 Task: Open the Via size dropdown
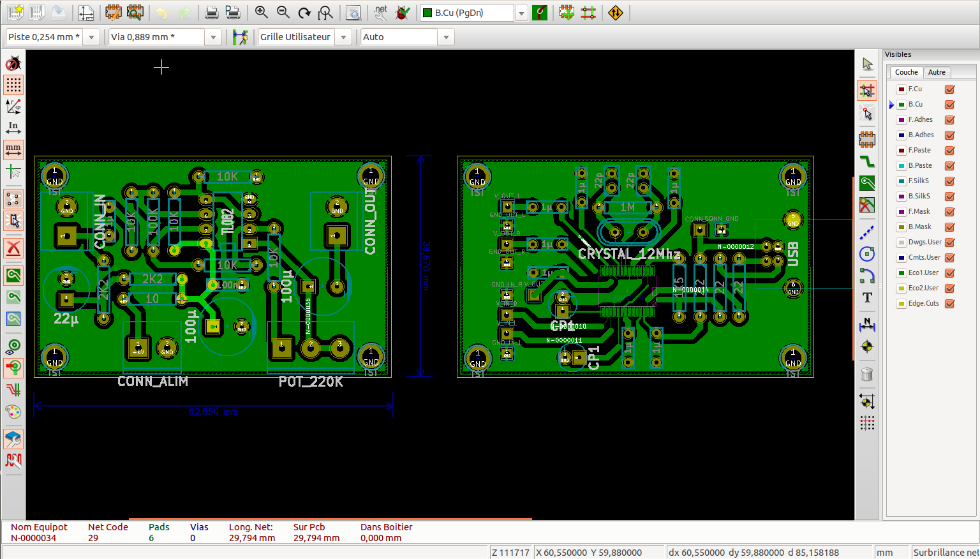pos(213,37)
